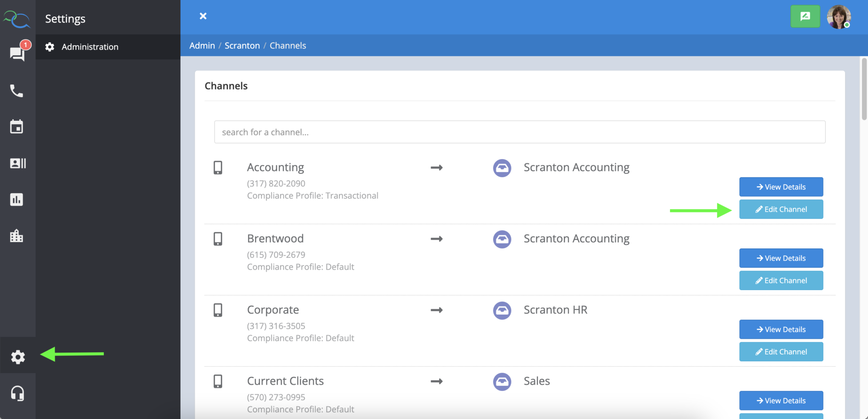868x419 pixels.
Task: Open the calendar icon in sidebar
Action: point(17,127)
